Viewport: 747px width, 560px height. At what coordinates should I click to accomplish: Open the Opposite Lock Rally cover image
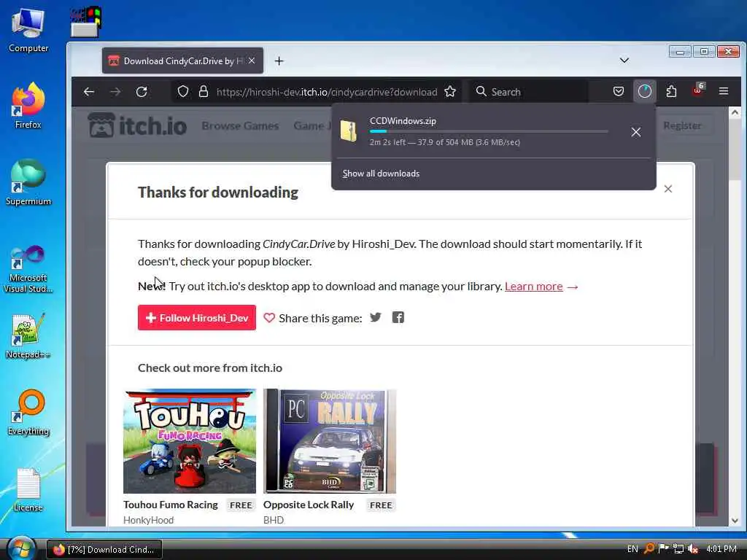pyautogui.click(x=330, y=441)
